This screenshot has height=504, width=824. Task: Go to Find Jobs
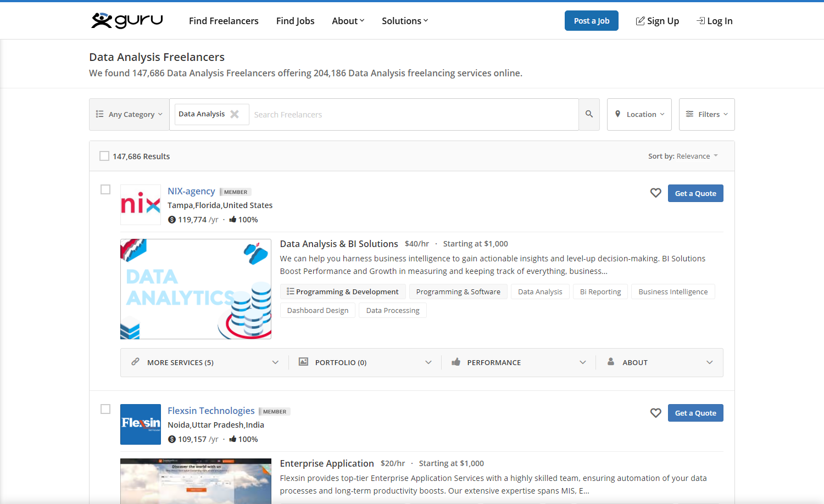point(296,21)
